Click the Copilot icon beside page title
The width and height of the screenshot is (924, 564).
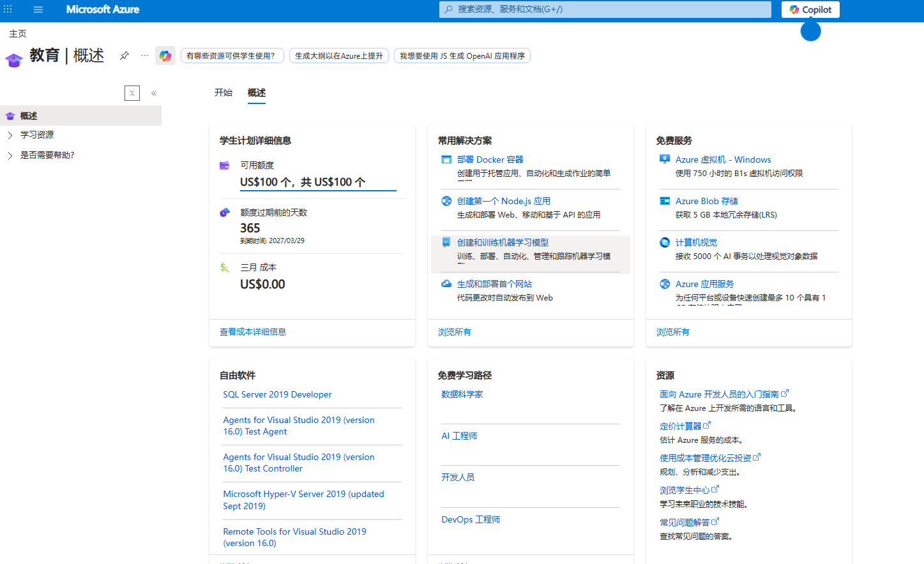165,56
